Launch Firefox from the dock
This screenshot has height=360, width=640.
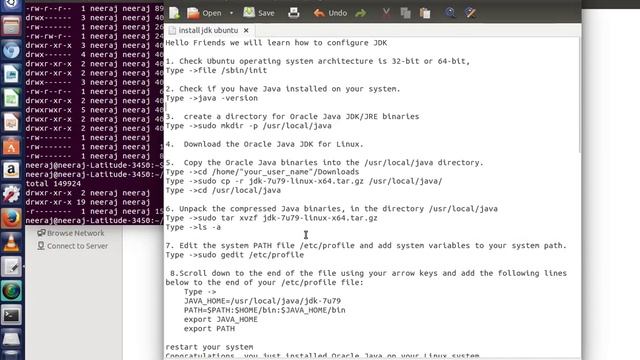point(11,218)
